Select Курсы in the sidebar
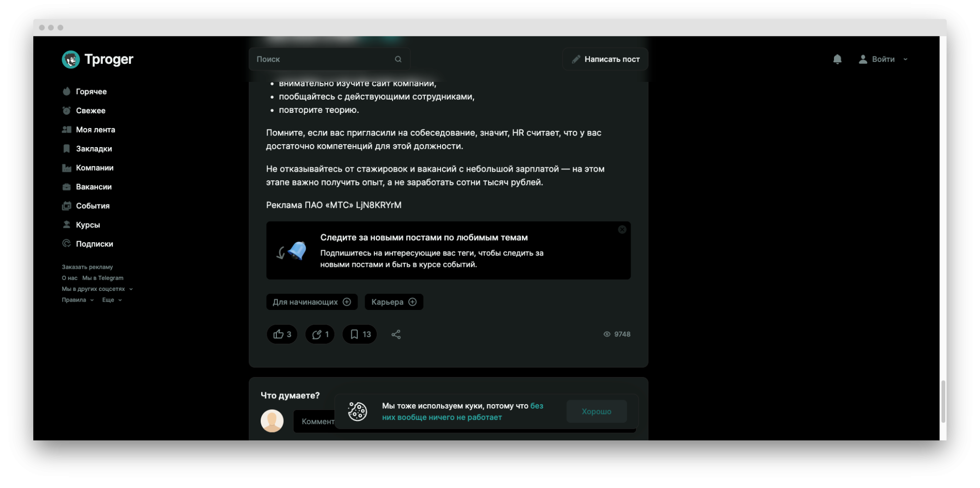 coord(88,225)
